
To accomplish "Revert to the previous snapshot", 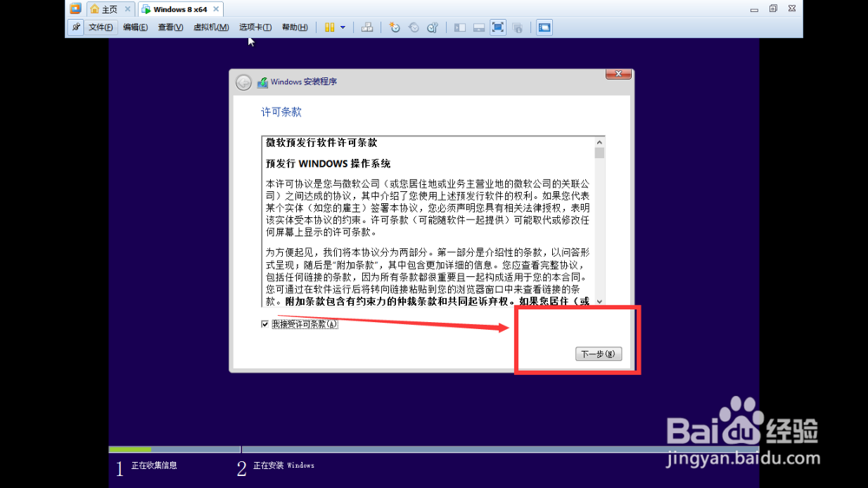I will [x=413, y=27].
